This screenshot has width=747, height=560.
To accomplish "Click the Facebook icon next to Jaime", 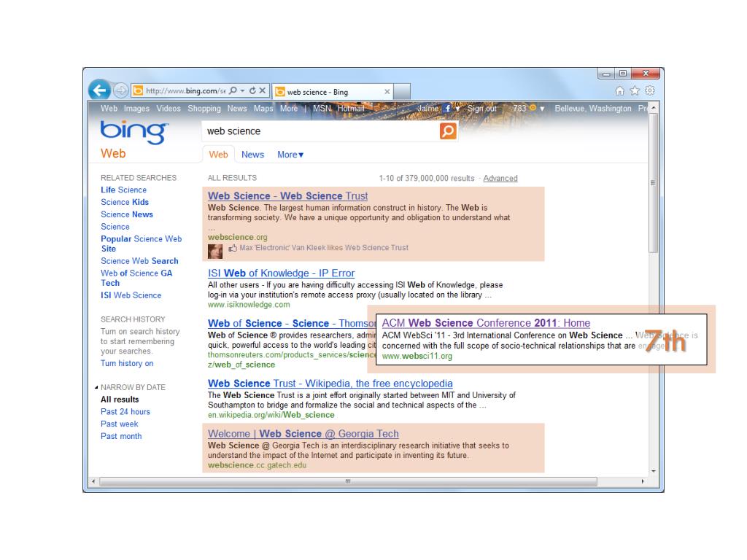I will [447, 108].
